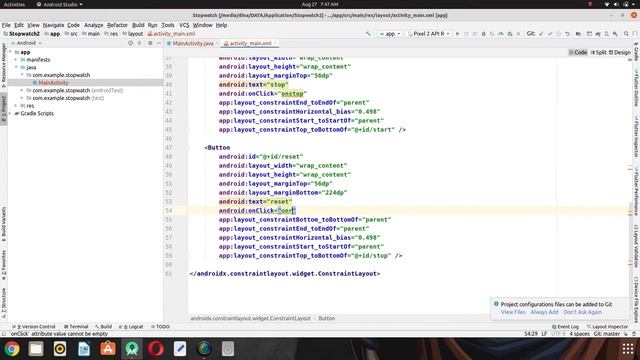
Task: Click Git: master branch in status bar
Action: click(607, 334)
